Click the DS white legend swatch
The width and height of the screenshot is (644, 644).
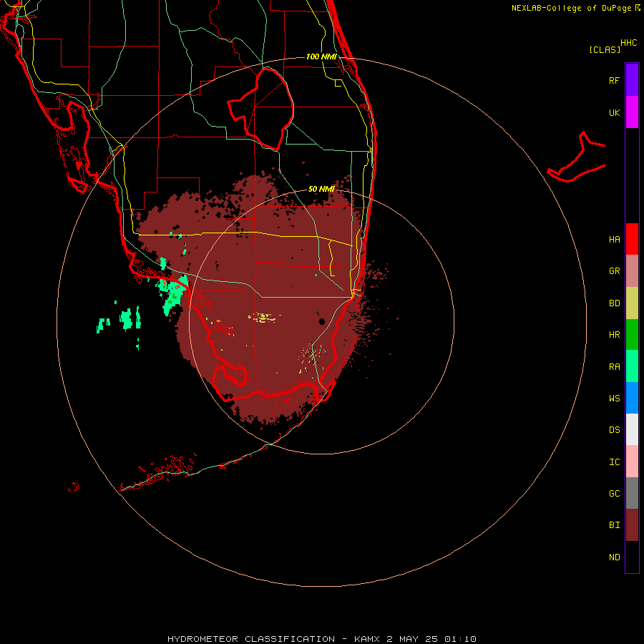tap(632, 429)
